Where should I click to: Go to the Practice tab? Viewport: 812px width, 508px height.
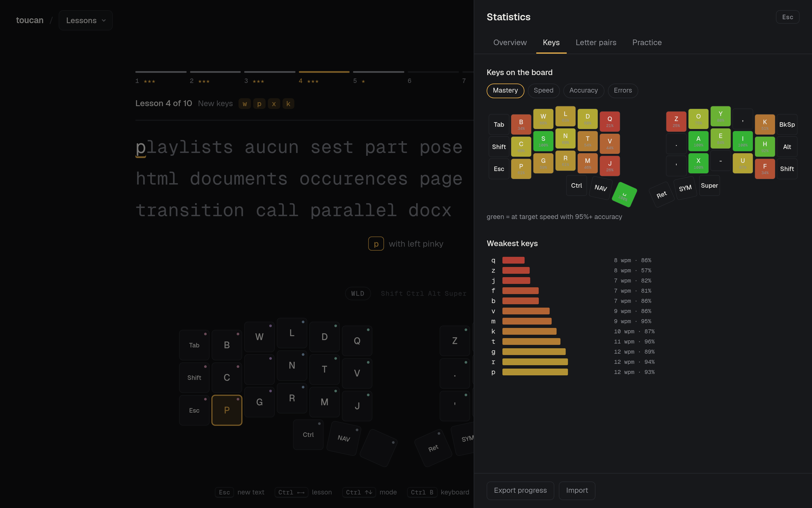(x=646, y=43)
